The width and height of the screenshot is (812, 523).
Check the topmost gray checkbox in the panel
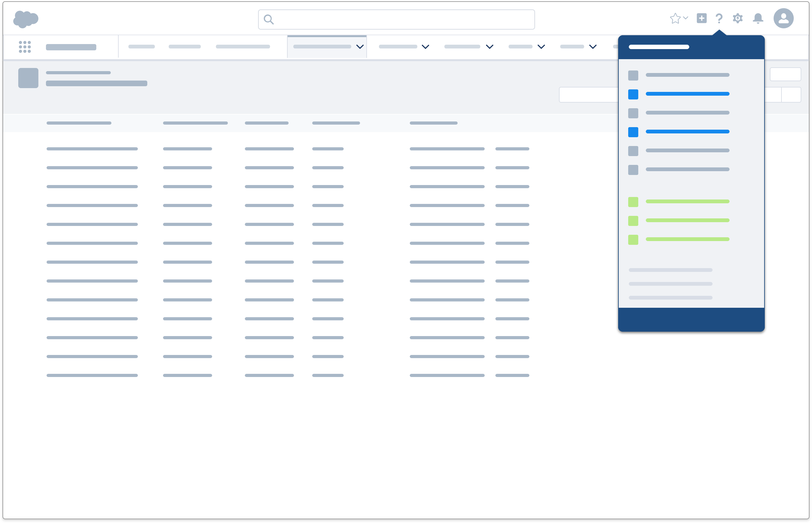633,75
